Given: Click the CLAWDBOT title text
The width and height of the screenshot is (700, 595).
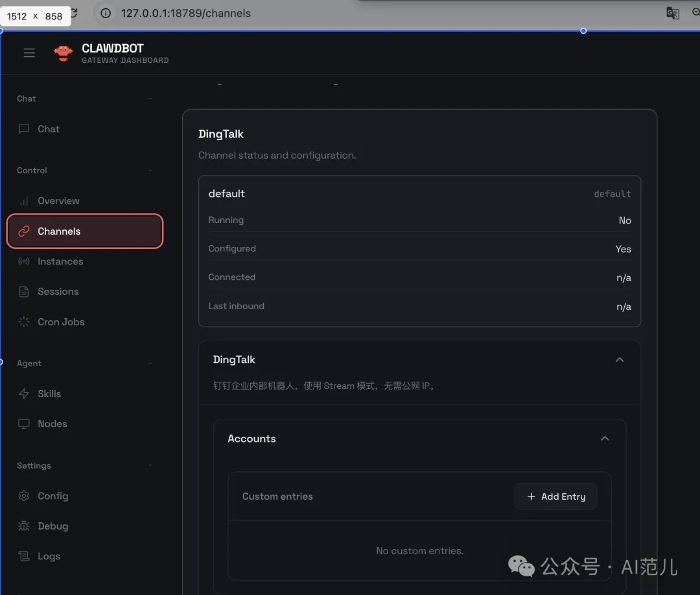Looking at the screenshot, I should (x=113, y=48).
